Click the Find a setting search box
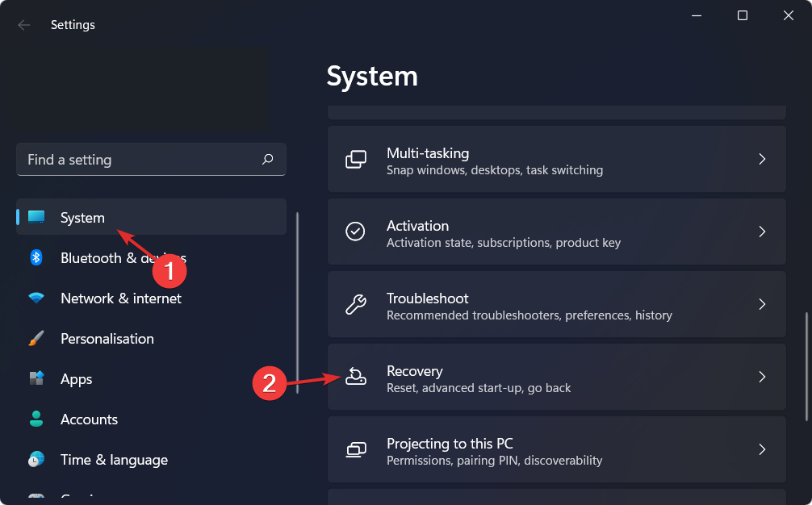The width and height of the screenshot is (812, 505). [x=137, y=160]
